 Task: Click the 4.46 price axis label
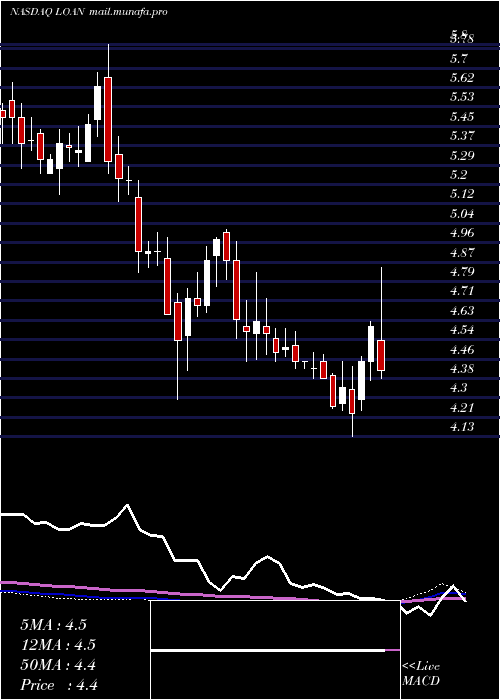(x=462, y=350)
